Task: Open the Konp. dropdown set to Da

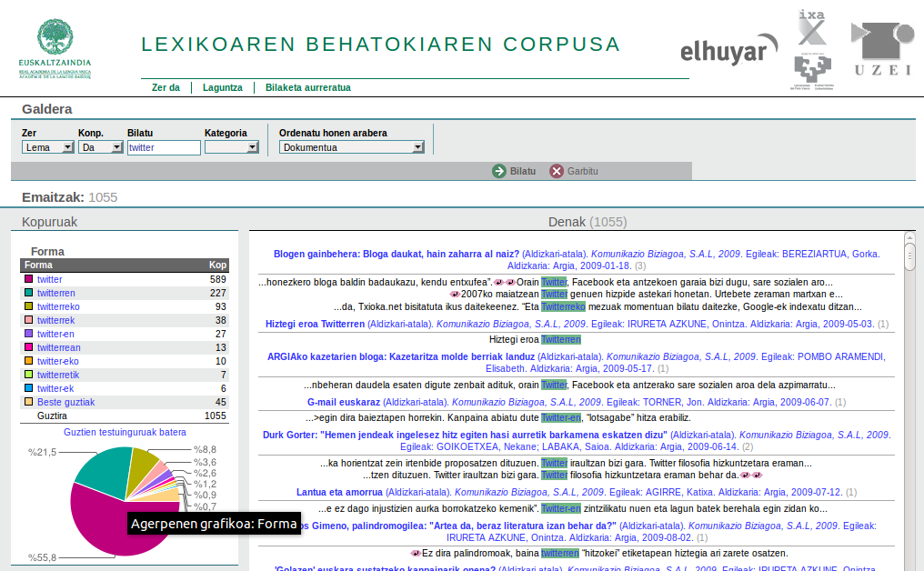Action: [101, 147]
